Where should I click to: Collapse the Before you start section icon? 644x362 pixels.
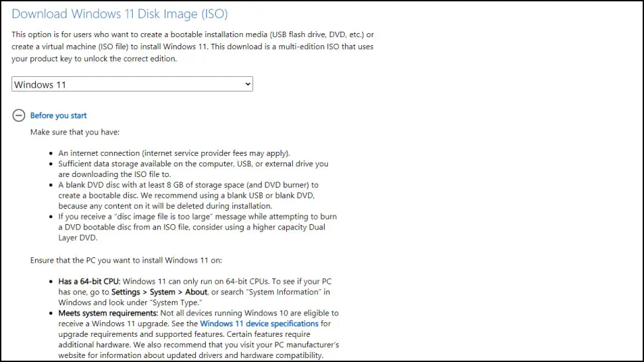[19, 115]
